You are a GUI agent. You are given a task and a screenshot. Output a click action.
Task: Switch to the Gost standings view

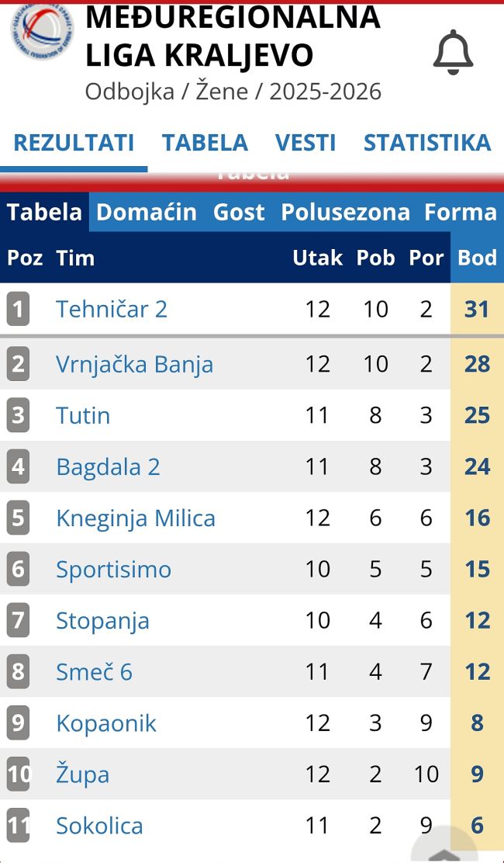(x=238, y=212)
